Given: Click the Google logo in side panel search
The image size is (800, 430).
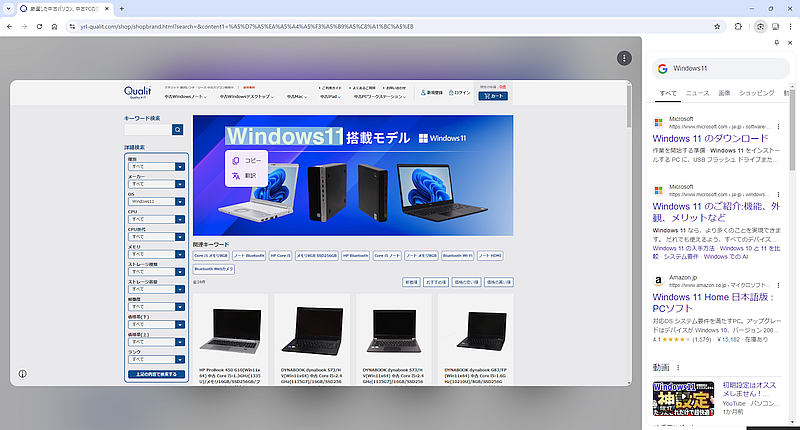Looking at the screenshot, I should 662,68.
